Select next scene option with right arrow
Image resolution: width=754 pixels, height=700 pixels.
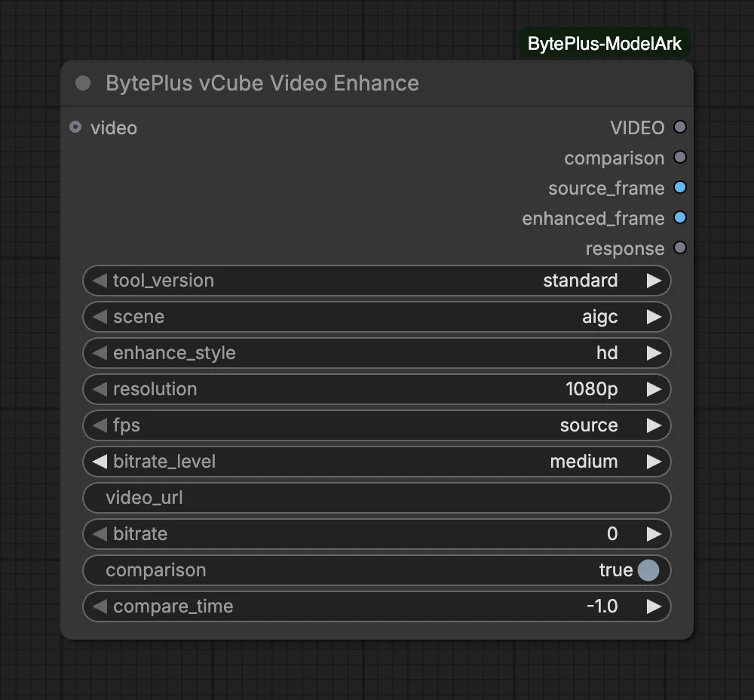(654, 317)
